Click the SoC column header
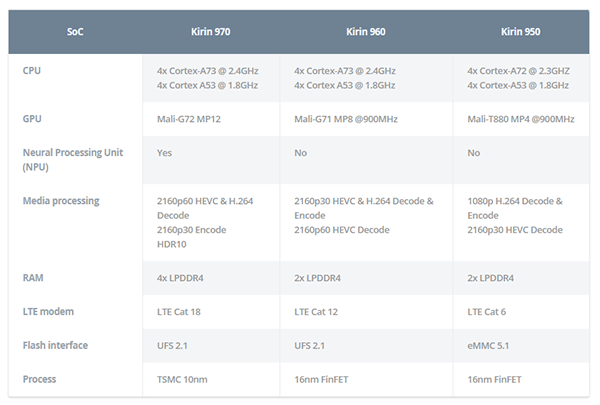 [x=75, y=32]
